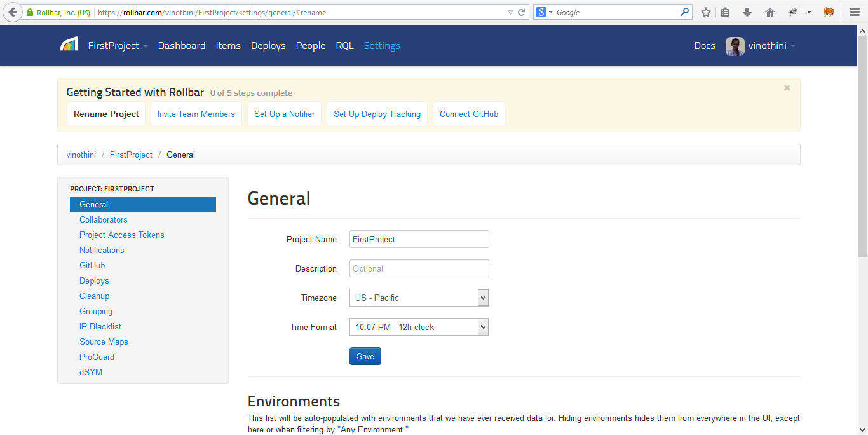Open Collaborators settings

pos(104,219)
